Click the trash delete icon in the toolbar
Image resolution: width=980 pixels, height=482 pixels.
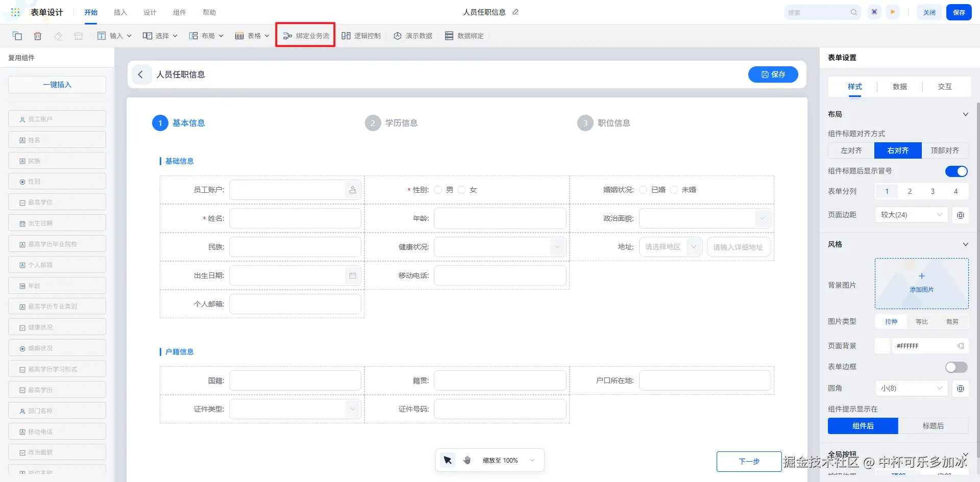[x=38, y=36]
